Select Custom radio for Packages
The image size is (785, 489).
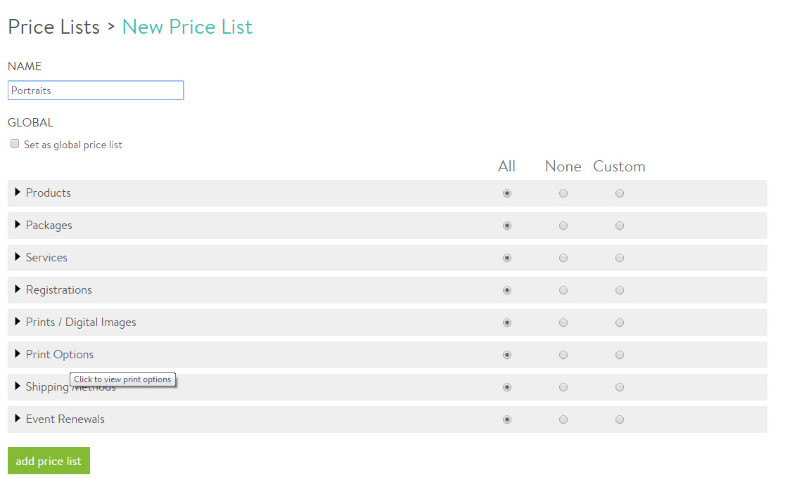[x=619, y=226]
